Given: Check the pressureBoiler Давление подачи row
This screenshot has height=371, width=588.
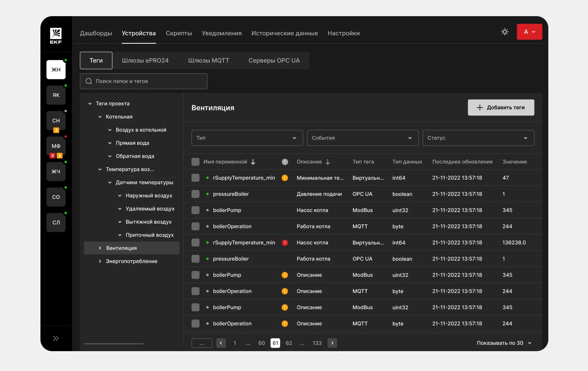Looking at the screenshot, I should 196,194.
